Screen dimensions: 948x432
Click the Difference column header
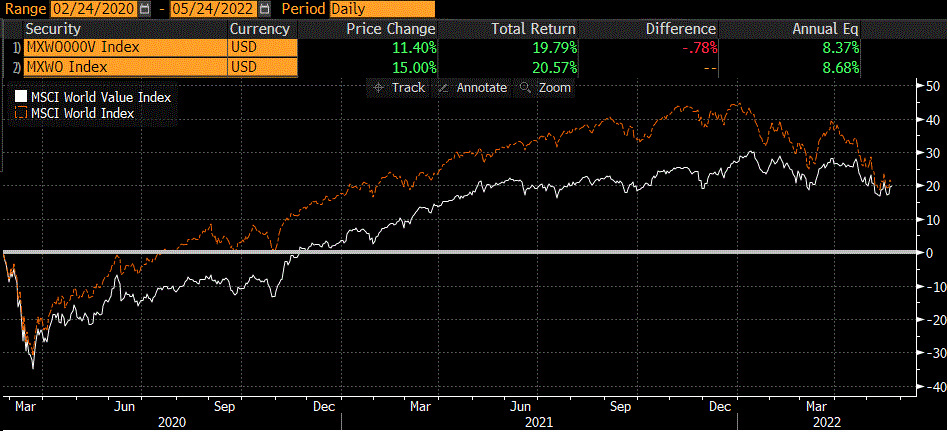click(x=681, y=29)
